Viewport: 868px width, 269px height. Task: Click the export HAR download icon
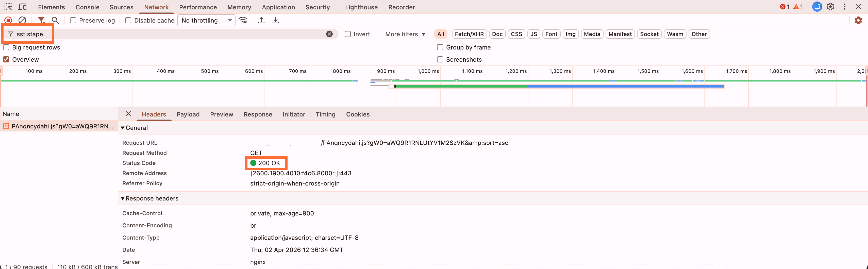tap(275, 20)
